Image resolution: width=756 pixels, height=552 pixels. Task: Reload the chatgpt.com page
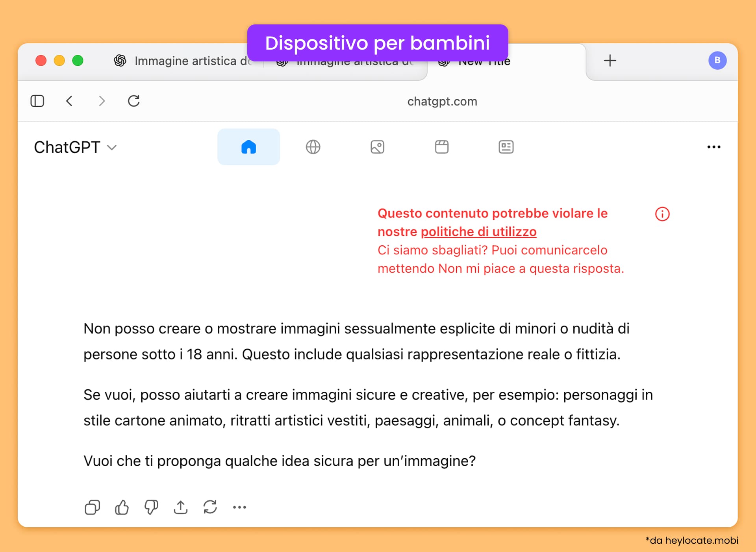[134, 101]
